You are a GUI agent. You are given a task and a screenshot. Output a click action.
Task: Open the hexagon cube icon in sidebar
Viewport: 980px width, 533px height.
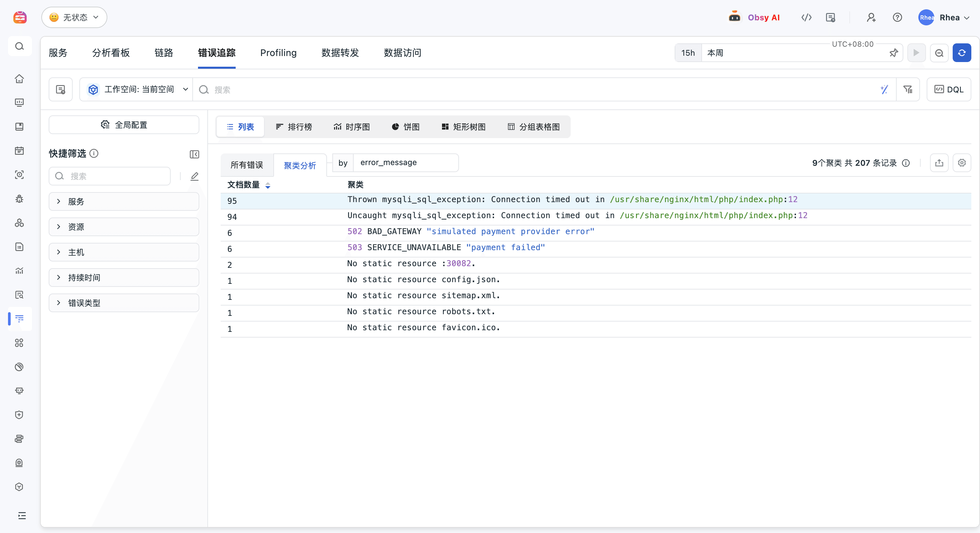[19, 487]
